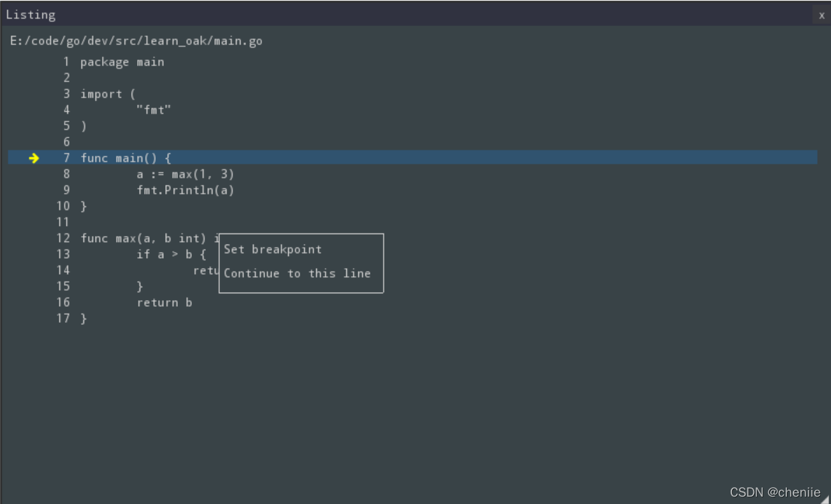Click line number 11
The image size is (831, 504).
63,222
